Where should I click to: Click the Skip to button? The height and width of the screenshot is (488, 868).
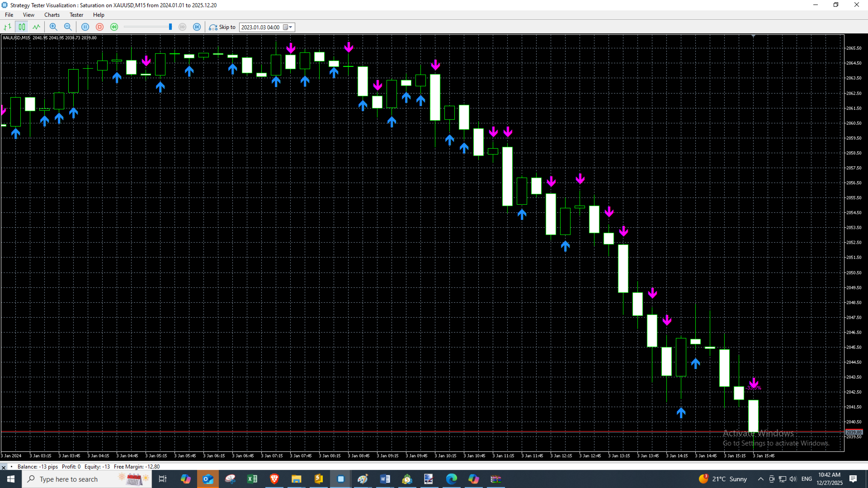(x=222, y=27)
